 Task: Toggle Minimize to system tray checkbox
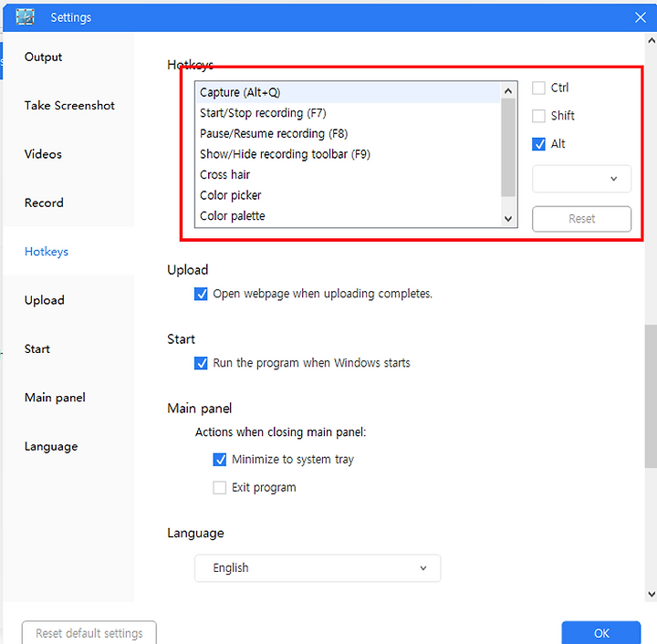pyautogui.click(x=220, y=460)
